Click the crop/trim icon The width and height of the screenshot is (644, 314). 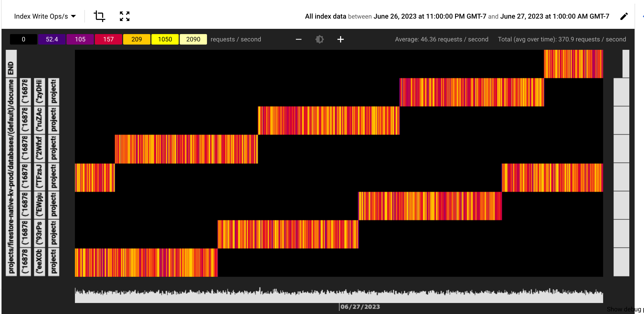tap(99, 16)
